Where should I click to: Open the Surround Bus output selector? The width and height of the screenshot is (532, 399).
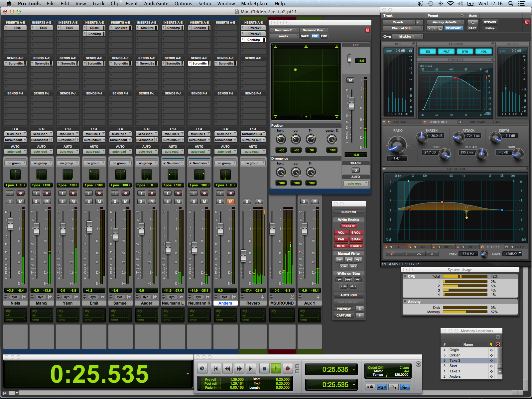[314, 30]
